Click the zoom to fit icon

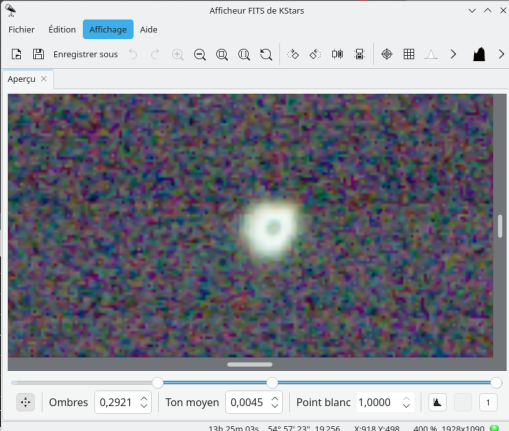(222, 54)
